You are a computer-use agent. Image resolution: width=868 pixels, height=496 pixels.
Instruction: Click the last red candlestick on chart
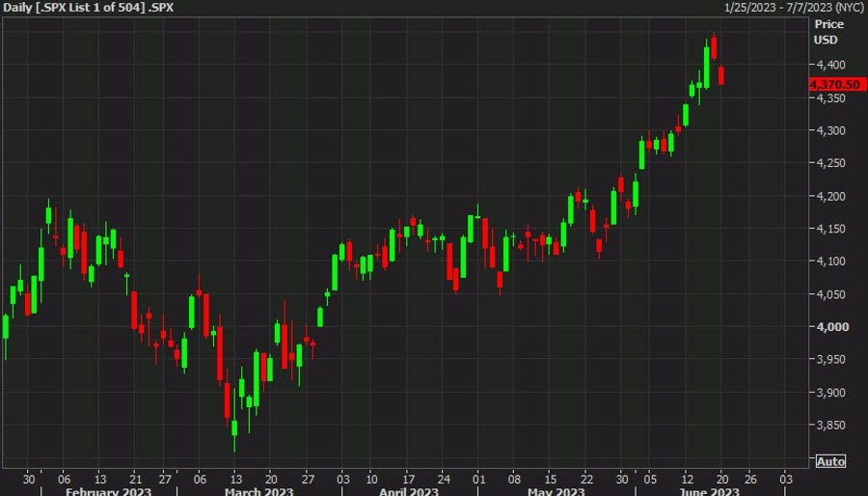click(x=721, y=75)
